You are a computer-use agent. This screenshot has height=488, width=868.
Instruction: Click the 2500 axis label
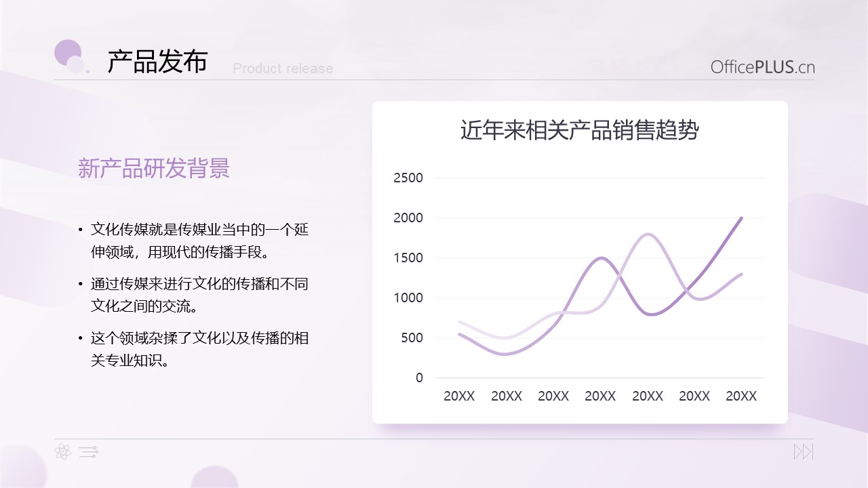tap(408, 178)
